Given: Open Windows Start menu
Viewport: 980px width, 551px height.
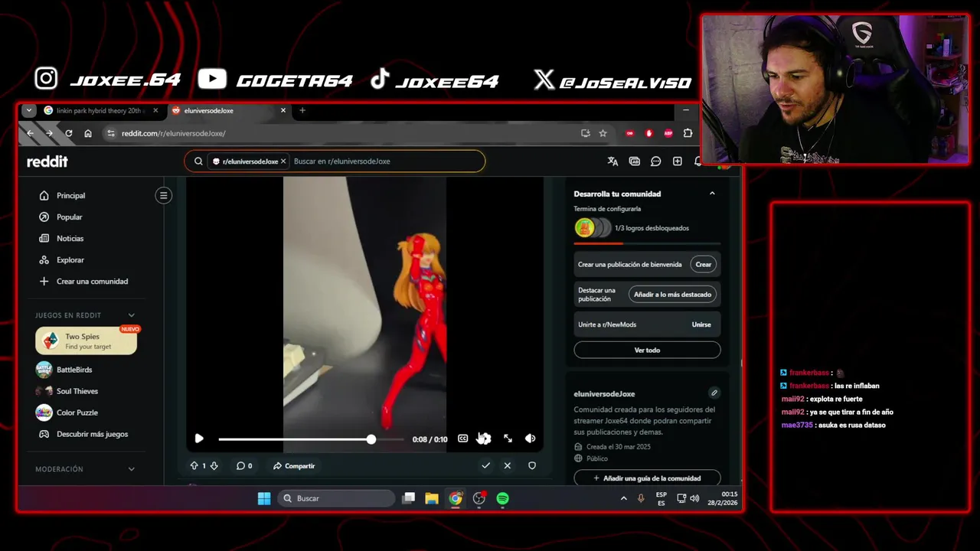Looking at the screenshot, I should 264,498.
